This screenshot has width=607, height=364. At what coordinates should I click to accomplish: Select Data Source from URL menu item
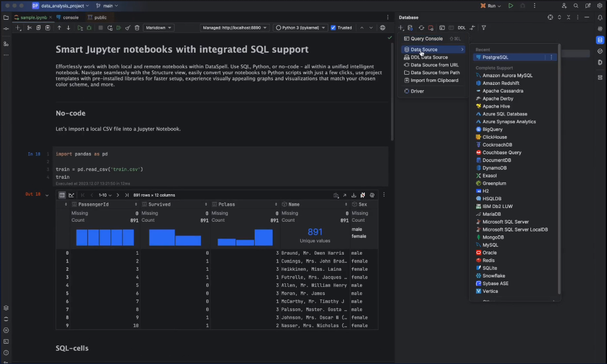coord(433,65)
